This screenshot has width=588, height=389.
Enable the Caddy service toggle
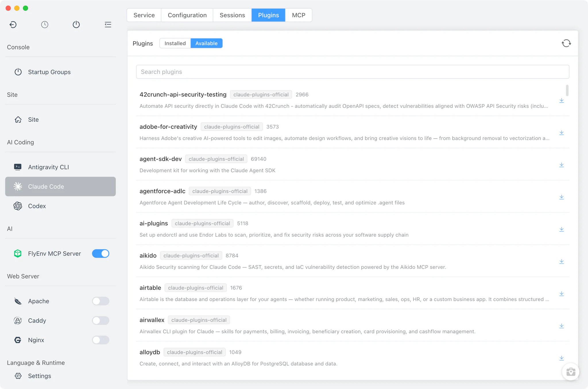coord(100,320)
